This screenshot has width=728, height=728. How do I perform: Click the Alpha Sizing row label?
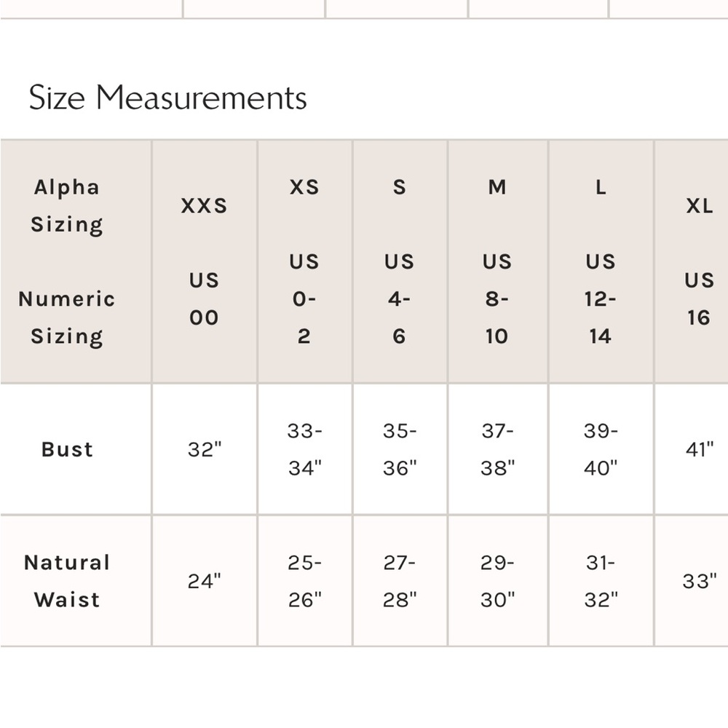pyautogui.click(x=67, y=206)
